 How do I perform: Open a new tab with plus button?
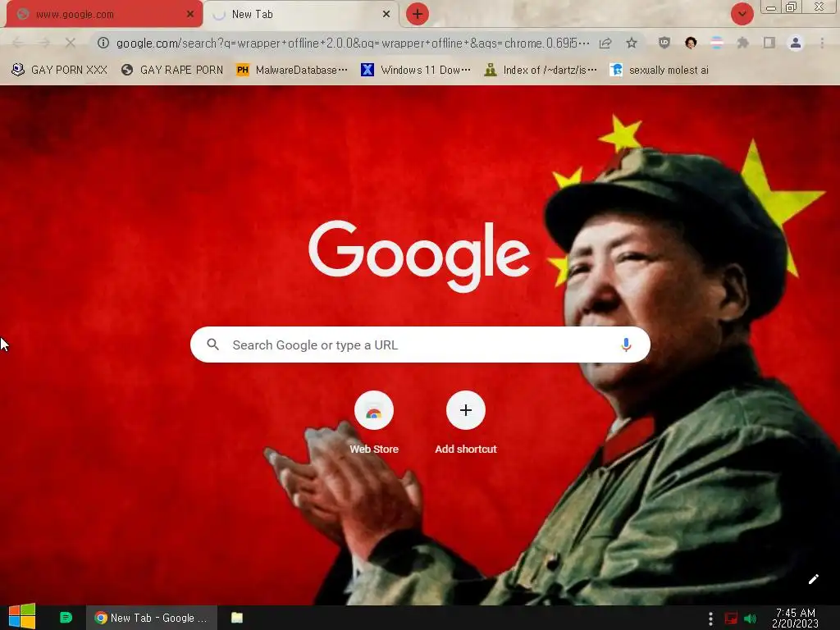click(418, 14)
